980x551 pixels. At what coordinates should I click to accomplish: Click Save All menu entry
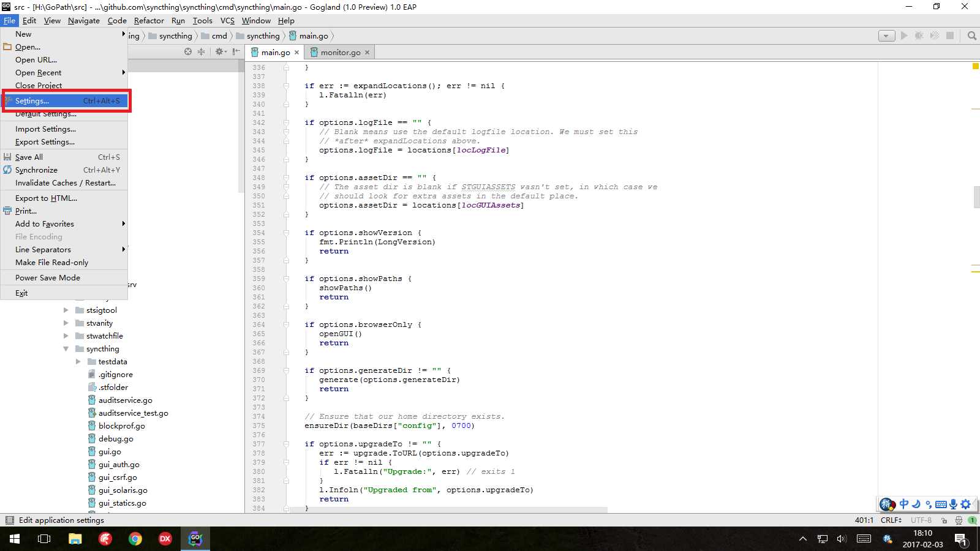64,157
